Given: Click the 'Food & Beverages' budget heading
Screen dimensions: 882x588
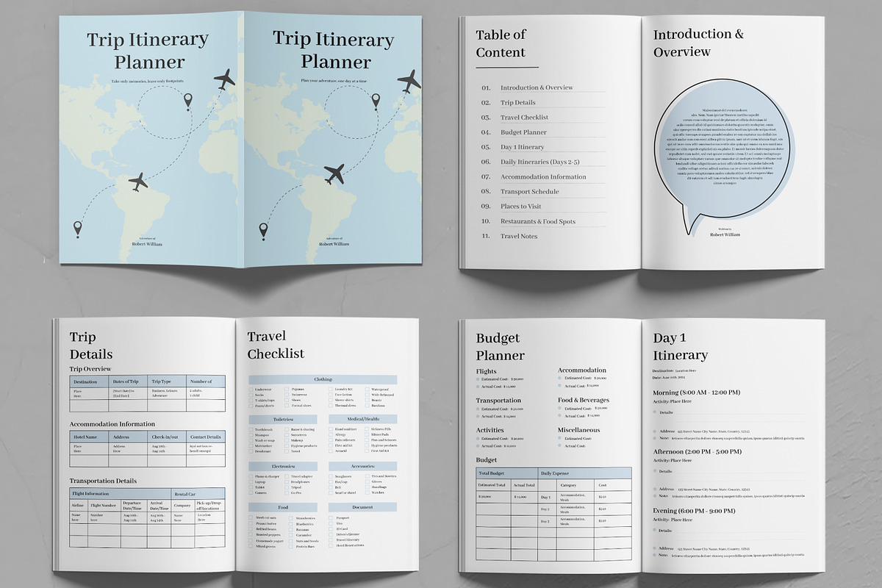Looking at the screenshot, I should 584,400.
